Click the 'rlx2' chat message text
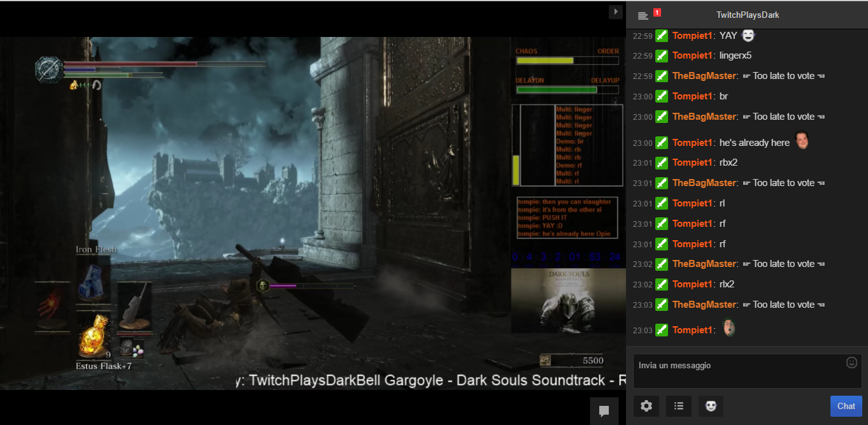 point(727,284)
